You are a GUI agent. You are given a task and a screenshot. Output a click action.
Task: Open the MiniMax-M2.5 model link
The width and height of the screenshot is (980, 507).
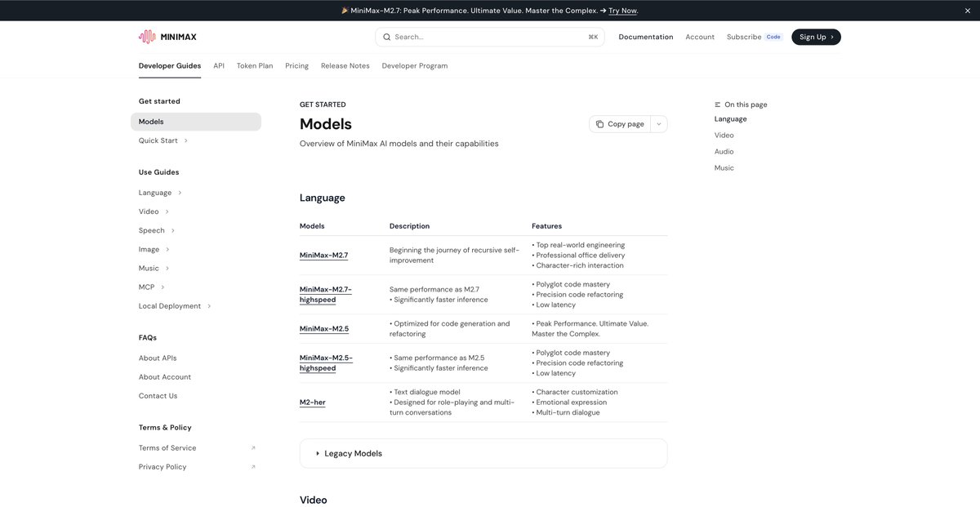coord(324,329)
